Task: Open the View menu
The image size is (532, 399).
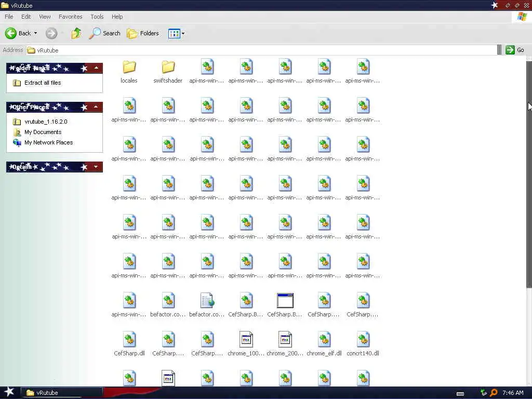Action: pyautogui.click(x=45, y=17)
